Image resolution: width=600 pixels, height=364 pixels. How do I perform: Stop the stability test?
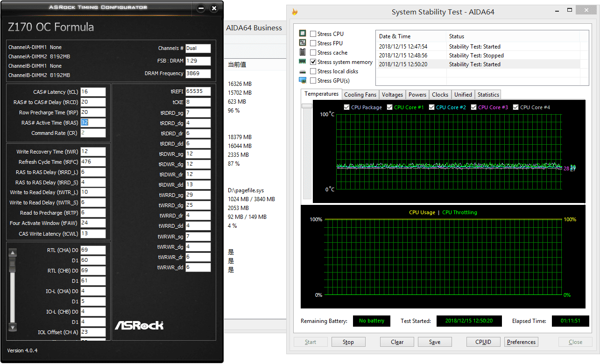[348, 342]
